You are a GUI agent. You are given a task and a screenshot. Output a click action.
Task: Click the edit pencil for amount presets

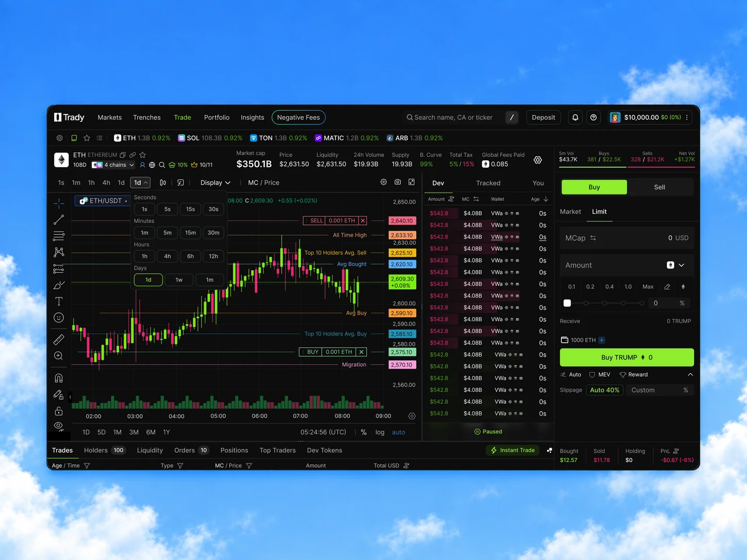tap(667, 287)
